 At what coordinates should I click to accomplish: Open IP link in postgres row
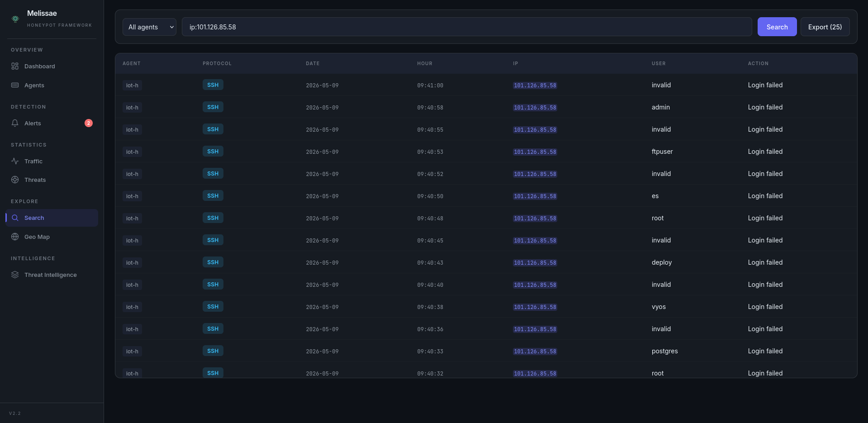[x=535, y=351]
